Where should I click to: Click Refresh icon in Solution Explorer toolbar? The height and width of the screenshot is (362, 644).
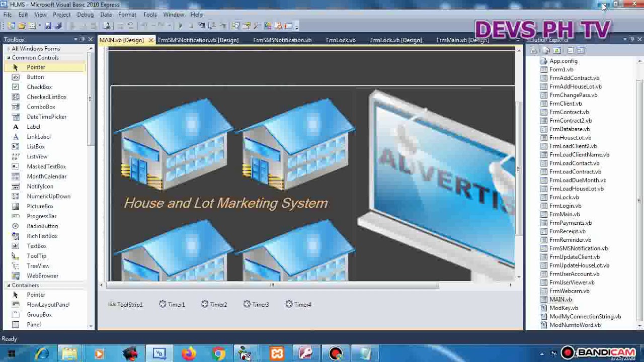click(556, 50)
